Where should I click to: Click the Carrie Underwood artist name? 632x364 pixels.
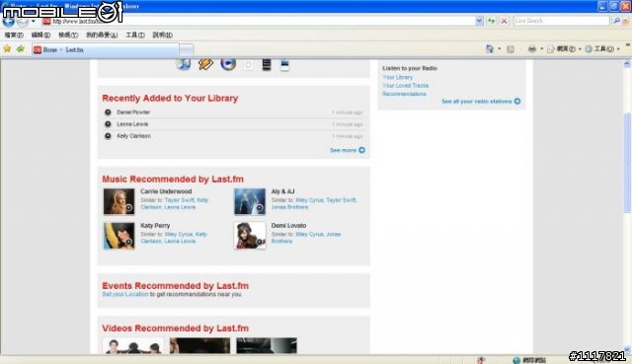click(x=166, y=191)
